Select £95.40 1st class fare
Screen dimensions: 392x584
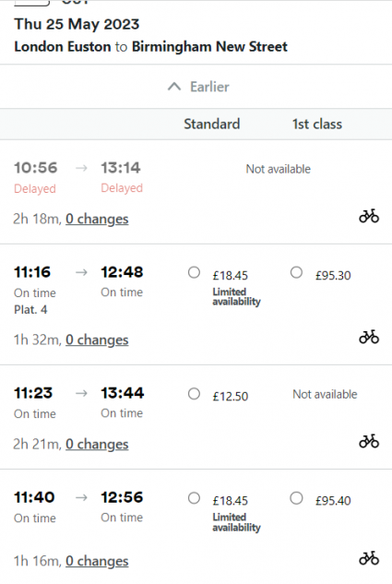296,498
